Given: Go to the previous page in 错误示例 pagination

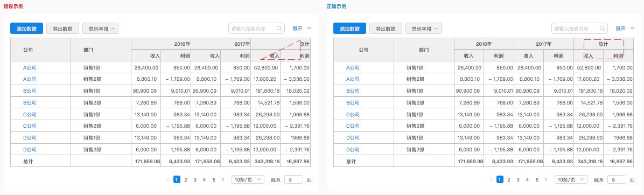Looking at the screenshot, I should pos(168,179).
